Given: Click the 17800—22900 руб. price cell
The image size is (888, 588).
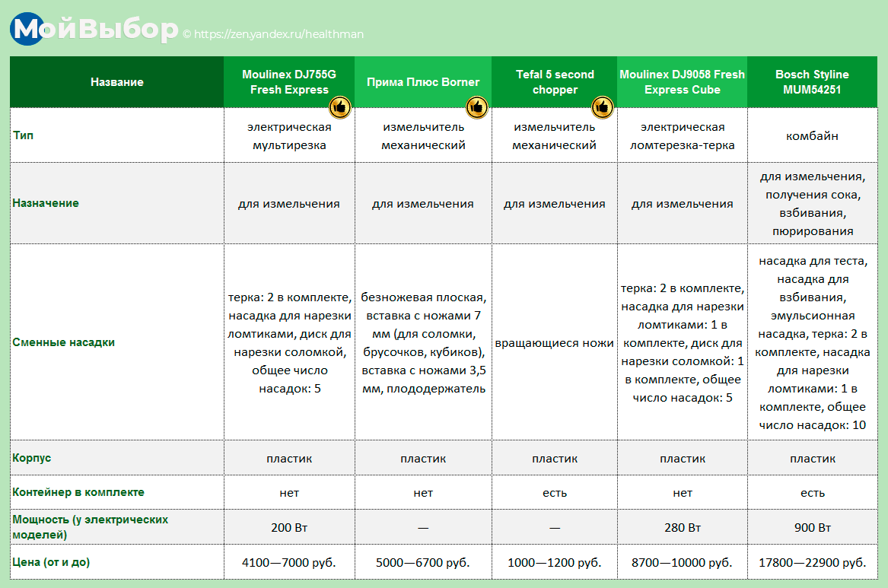Looking at the screenshot, I should pos(812,563).
